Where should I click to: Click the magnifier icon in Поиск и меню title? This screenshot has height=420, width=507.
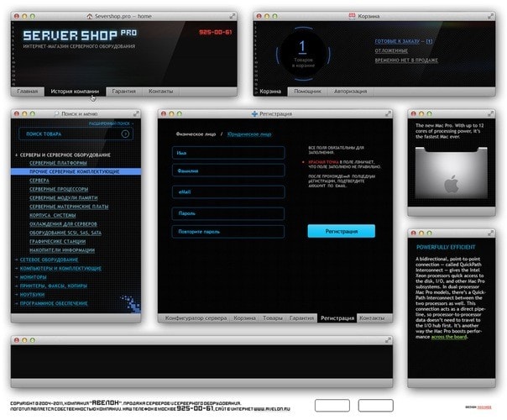(x=56, y=113)
